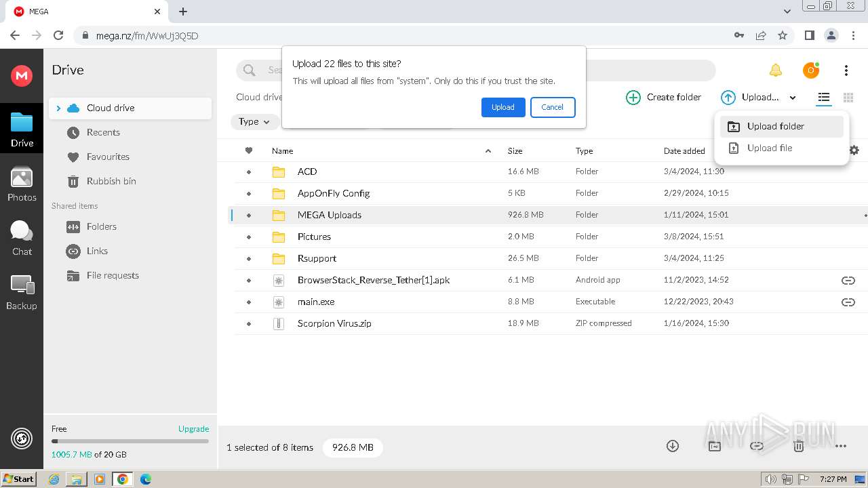This screenshot has height=488, width=868.
Task: Click the link icon for main.exe
Action: pos(848,302)
